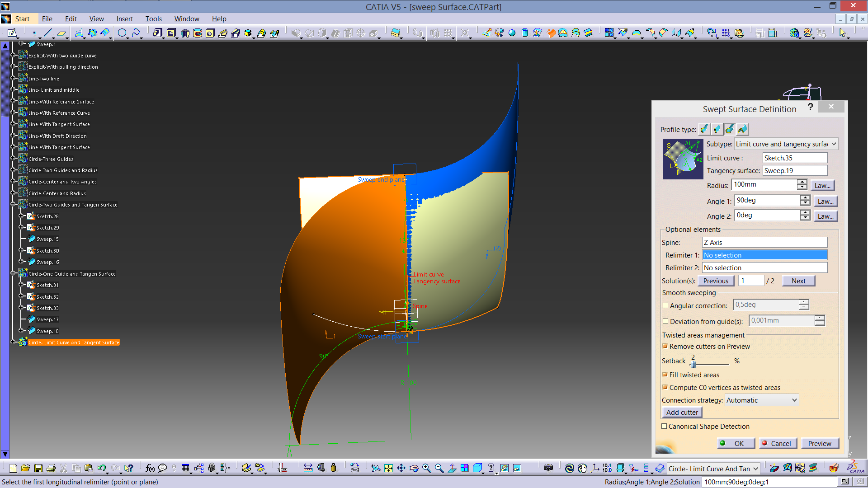
Task: Open the Start menu
Action: click(22, 19)
